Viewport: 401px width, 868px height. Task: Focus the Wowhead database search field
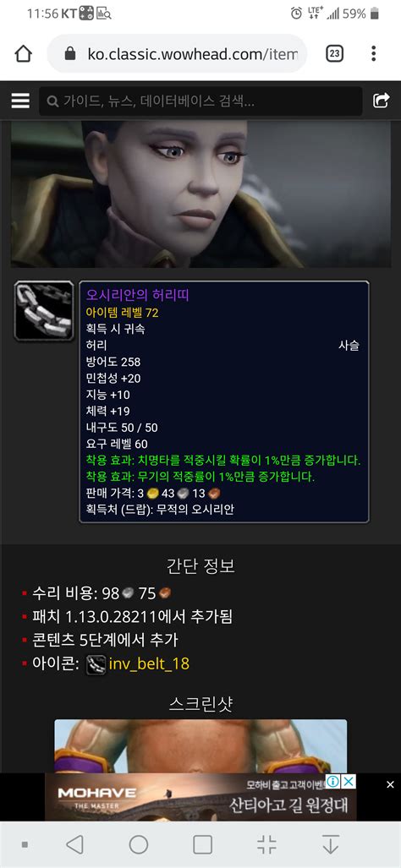(x=200, y=101)
